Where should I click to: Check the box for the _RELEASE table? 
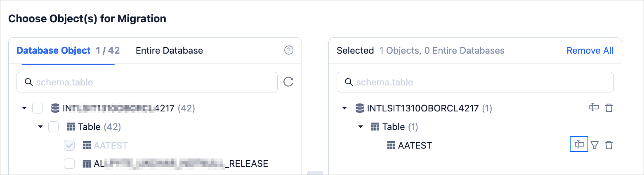(69, 163)
